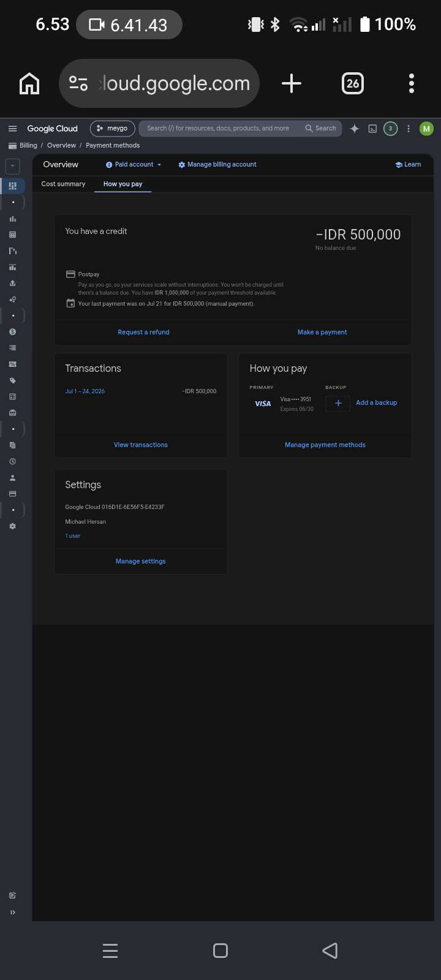Tap the Android recent apps button
This screenshot has width=441, height=980.
110,951
